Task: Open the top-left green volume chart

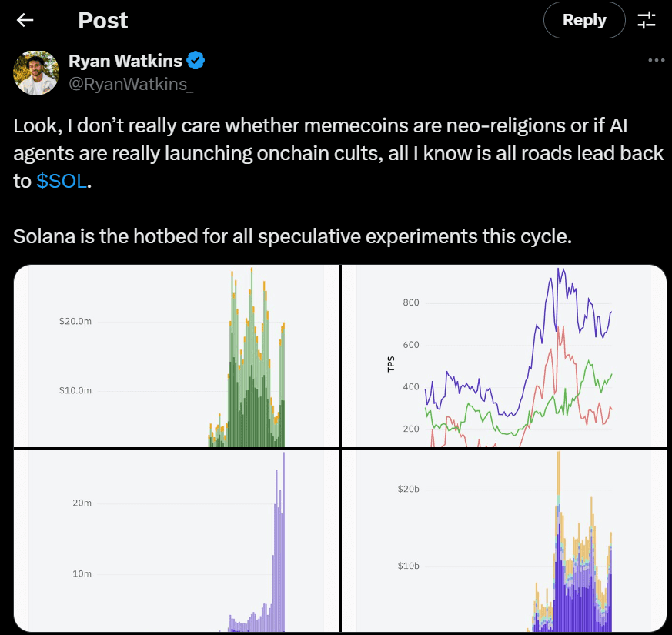Action: tap(177, 356)
